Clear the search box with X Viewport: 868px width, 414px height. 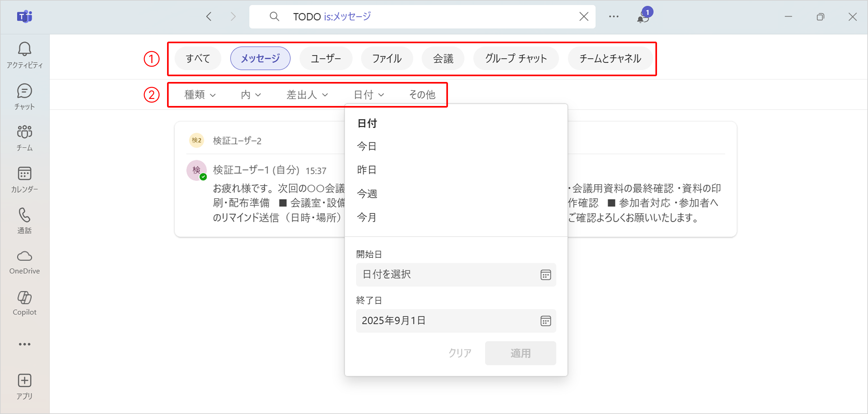[584, 17]
